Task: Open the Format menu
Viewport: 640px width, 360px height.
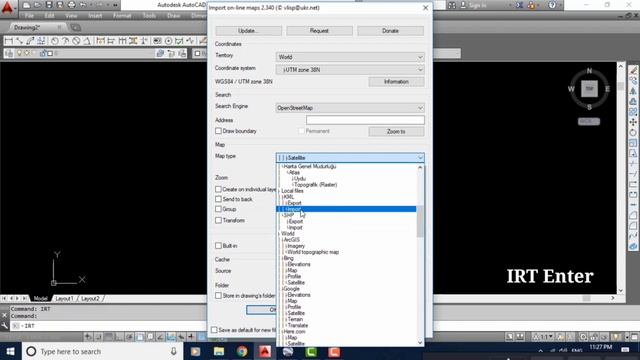Action: [122, 16]
